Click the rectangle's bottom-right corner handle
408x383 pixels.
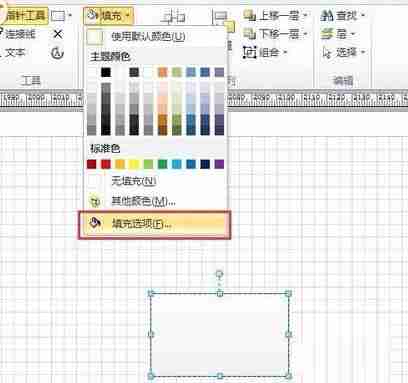(289, 376)
